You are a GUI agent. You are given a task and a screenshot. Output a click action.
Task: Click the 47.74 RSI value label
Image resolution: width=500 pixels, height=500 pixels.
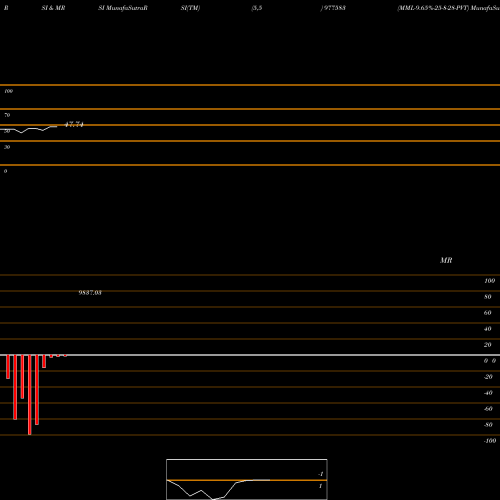click(x=74, y=125)
